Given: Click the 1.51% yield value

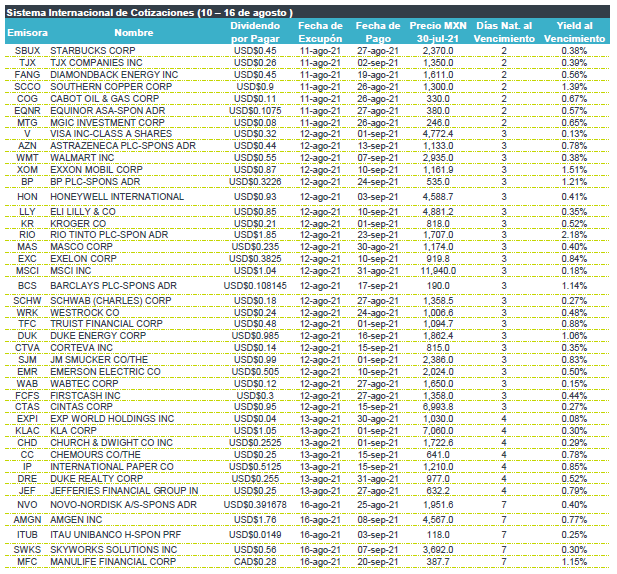Looking at the screenshot, I should [x=574, y=170].
